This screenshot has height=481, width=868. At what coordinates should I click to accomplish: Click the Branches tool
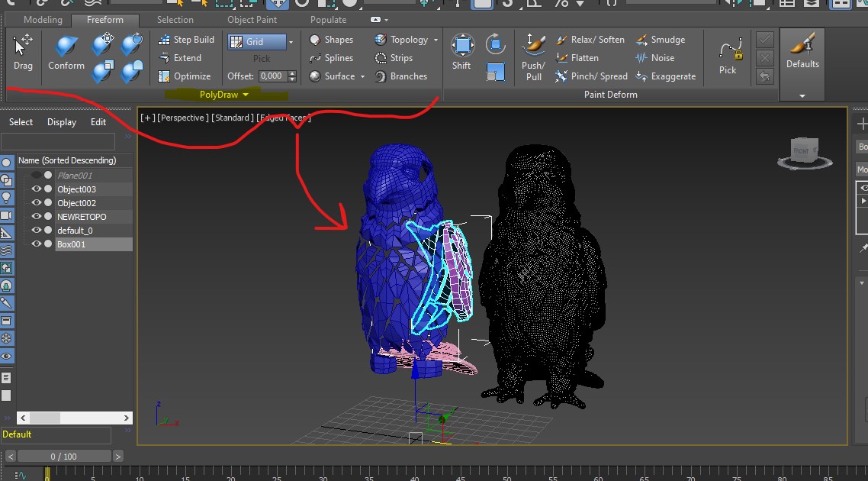[401, 76]
